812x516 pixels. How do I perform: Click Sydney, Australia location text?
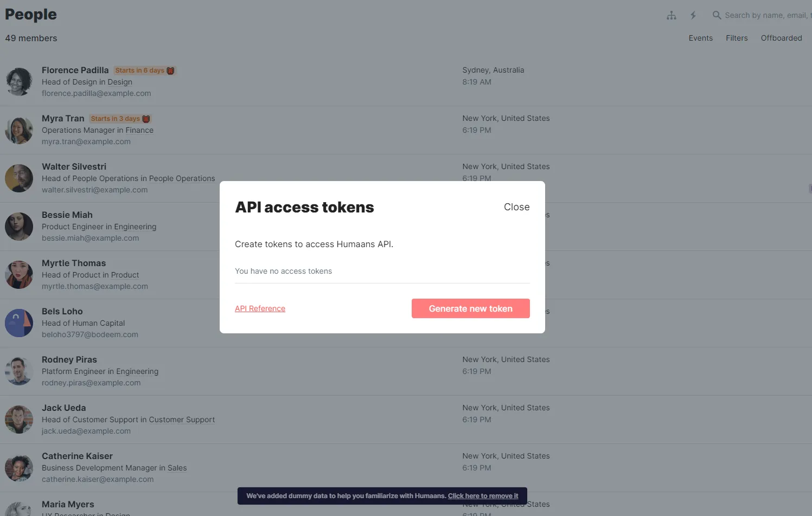click(x=493, y=70)
